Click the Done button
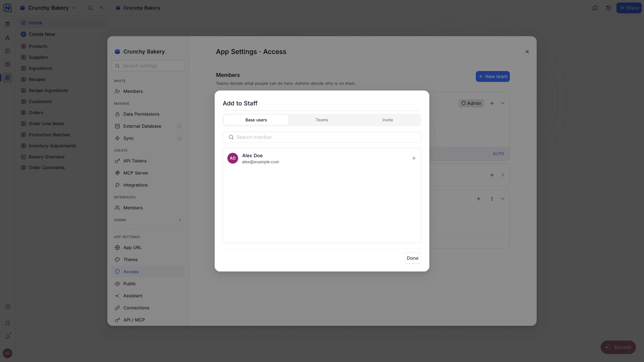Screen dimensions: 644x362 click(412, 258)
